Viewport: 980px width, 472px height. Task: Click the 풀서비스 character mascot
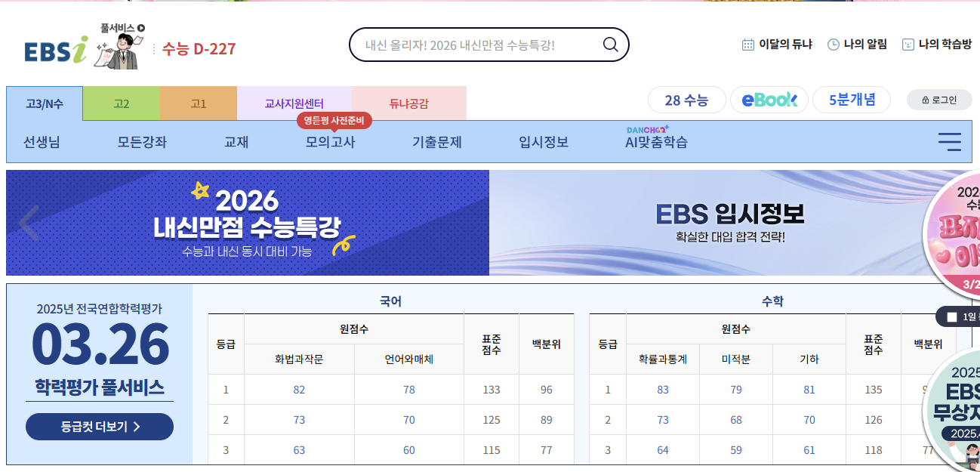click(119, 47)
